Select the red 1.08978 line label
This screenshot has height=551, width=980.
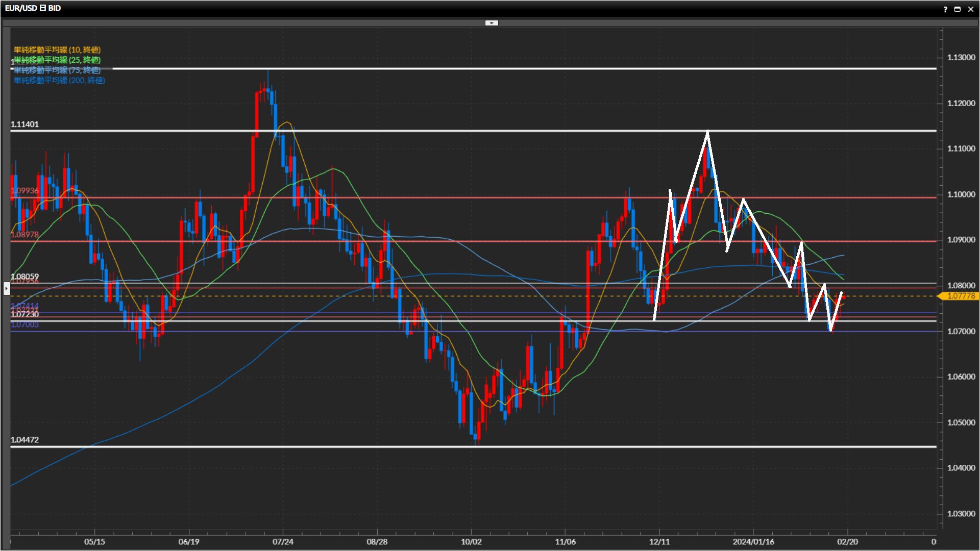24,235
